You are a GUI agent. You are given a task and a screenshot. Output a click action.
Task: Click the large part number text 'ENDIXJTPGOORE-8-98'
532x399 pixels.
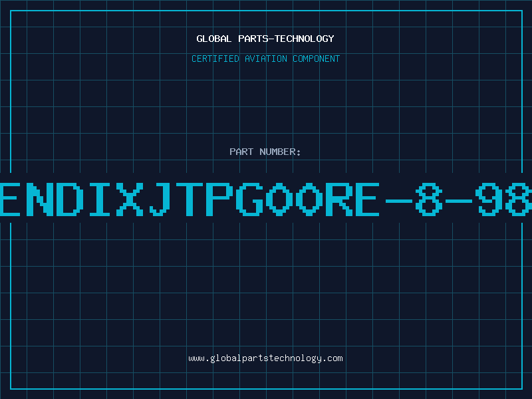[266, 199]
